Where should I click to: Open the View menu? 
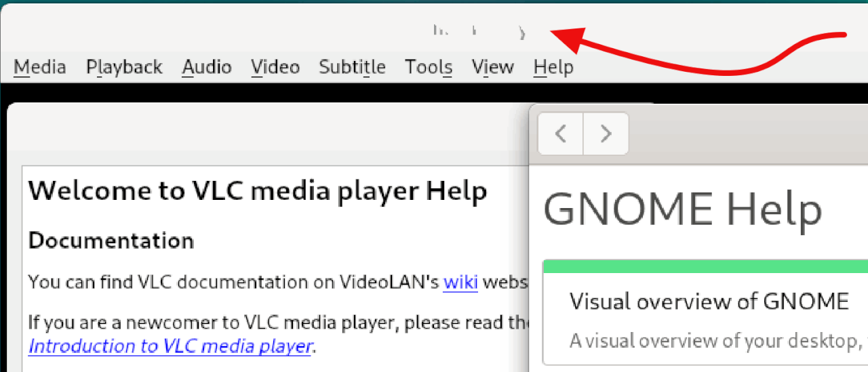[493, 67]
